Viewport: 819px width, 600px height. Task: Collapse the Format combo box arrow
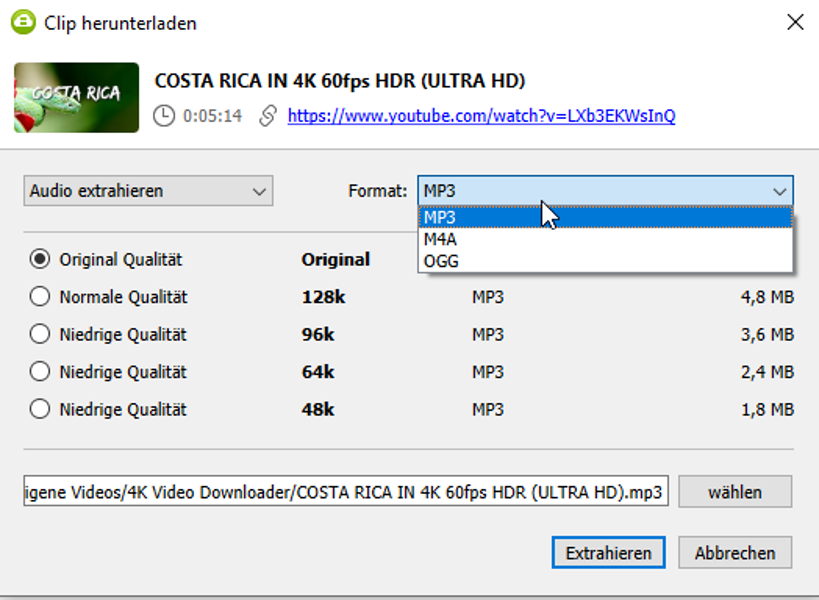click(x=779, y=192)
